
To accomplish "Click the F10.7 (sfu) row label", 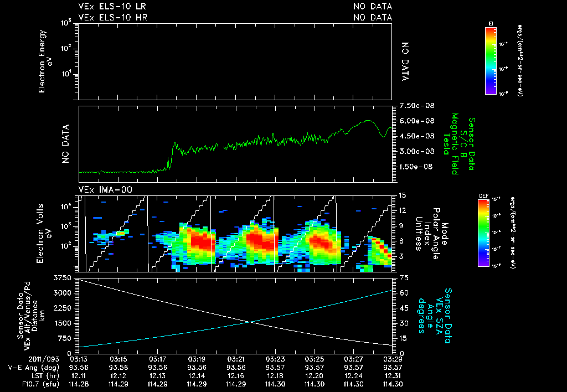I will (41, 384).
